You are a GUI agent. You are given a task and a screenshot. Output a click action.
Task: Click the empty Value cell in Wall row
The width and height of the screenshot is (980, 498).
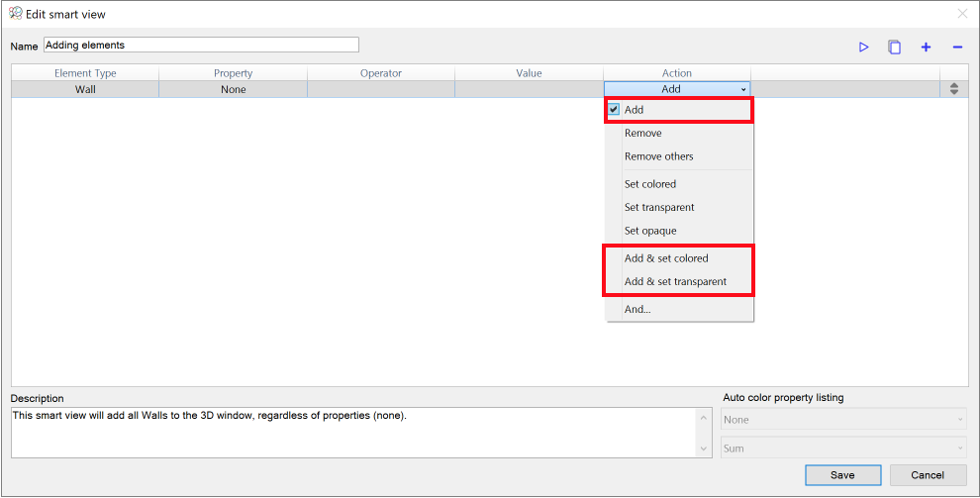529,89
